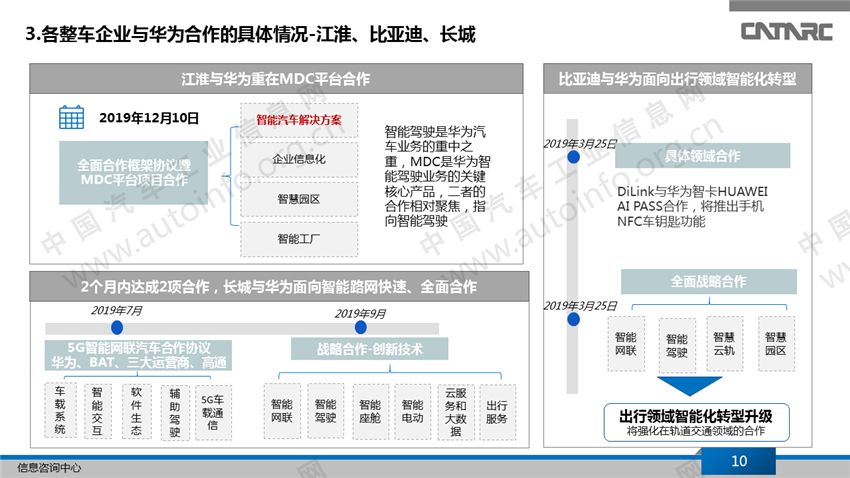The width and height of the screenshot is (850, 478).
Task: Click the 云服务和大数据 box
Action: tap(456, 412)
